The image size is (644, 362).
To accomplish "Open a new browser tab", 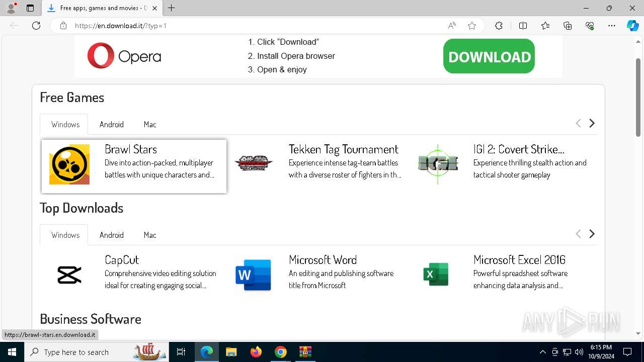I will (172, 8).
